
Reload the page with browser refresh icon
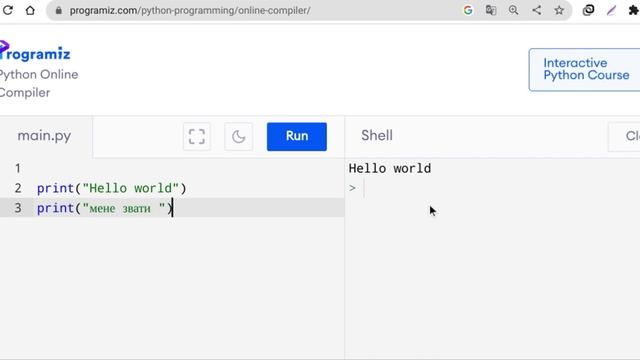tap(8, 10)
